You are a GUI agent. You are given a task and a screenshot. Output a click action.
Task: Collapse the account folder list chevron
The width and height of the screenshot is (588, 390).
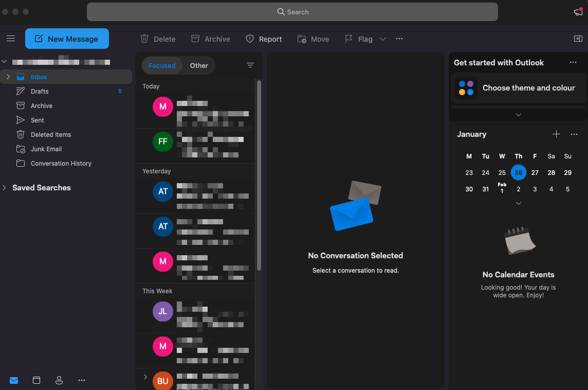(x=5, y=62)
